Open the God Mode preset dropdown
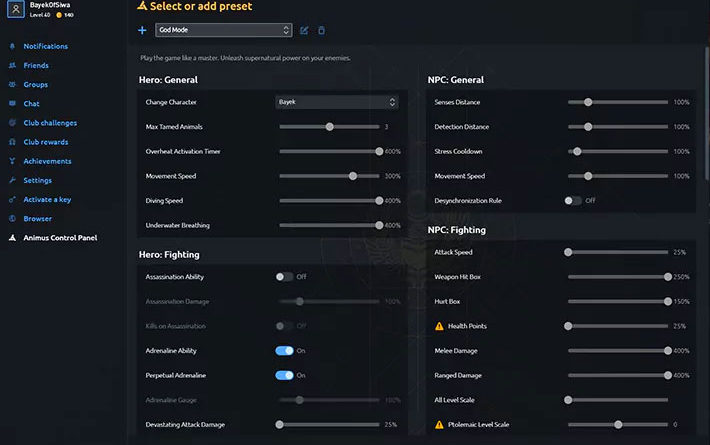The image size is (710, 445). click(x=224, y=31)
